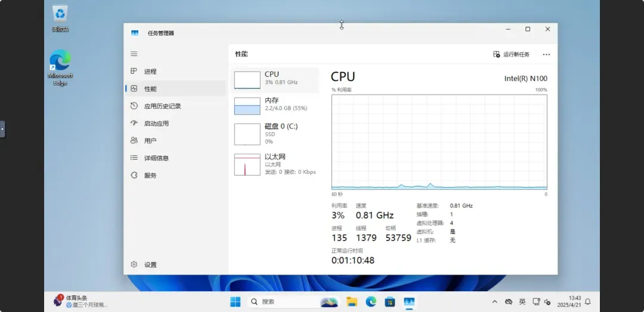Screen dimensions: 644x312
Task: Click the 性能 icon in the sidebar
Action: click(x=134, y=88)
